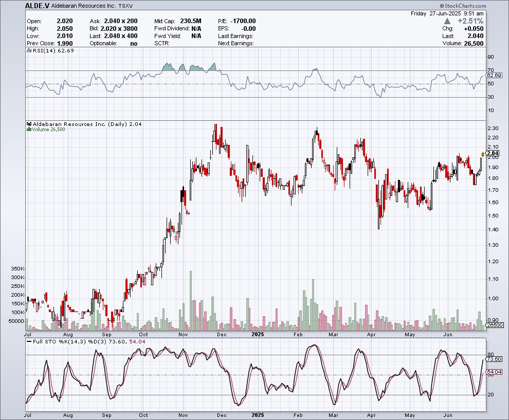Image resolution: width=509 pixels, height=420 pixels.
Task: Click the 54.04 %D value tag
Action: (495, 372)
